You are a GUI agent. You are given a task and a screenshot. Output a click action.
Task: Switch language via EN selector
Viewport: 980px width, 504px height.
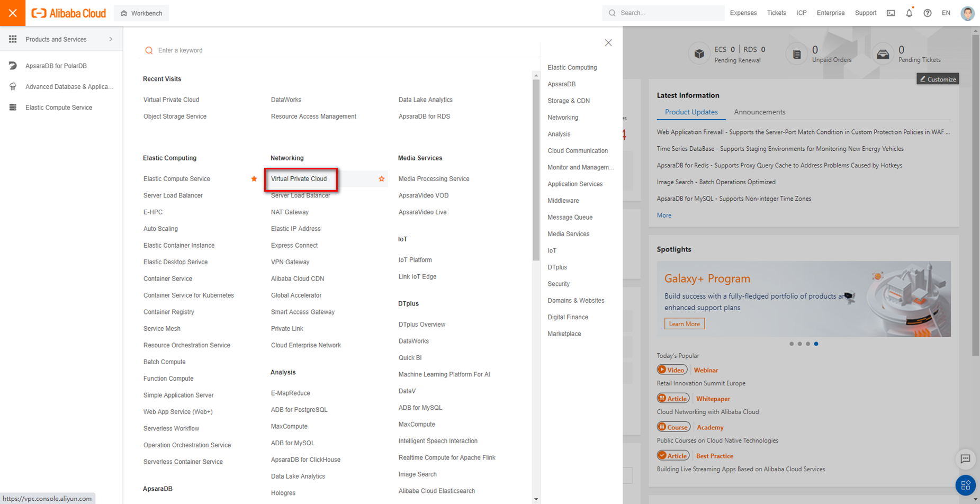pos(946,13)
